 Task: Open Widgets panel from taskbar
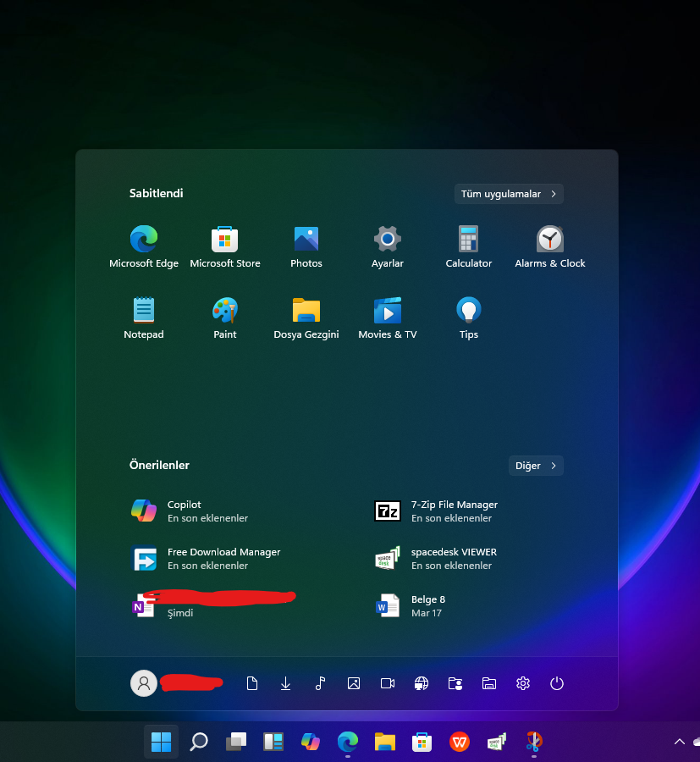273,742
